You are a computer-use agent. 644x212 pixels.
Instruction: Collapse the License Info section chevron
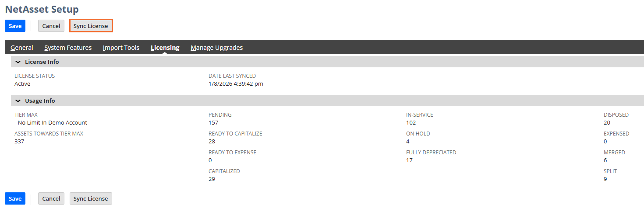[18, 62]
